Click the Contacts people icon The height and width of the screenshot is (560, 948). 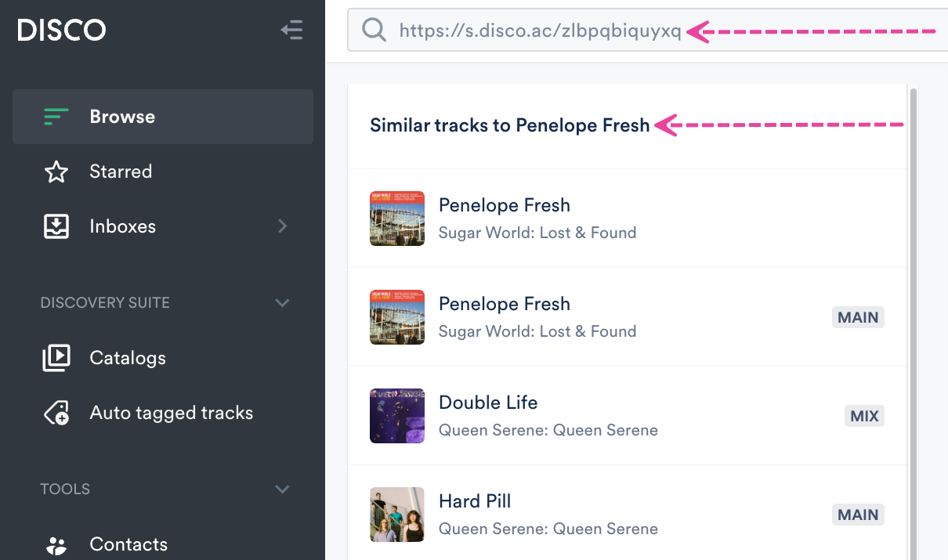[56, 544]
